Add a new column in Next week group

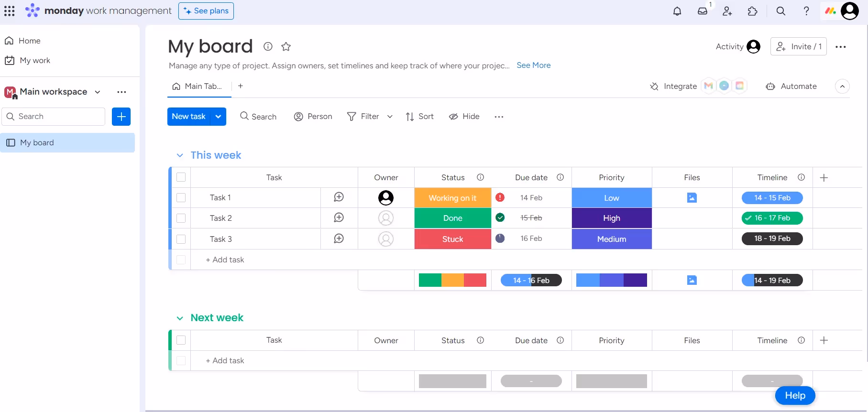[x=824, y=340]
